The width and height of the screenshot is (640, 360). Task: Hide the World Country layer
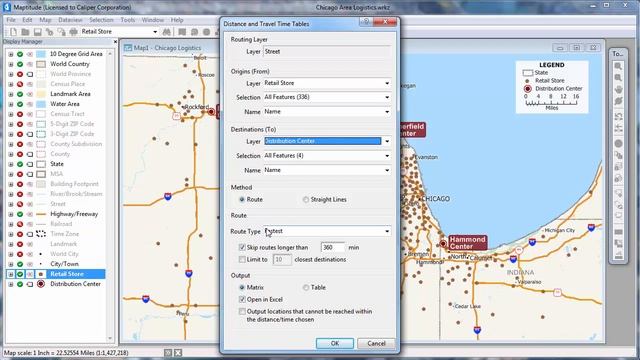[x=20, y=64]
